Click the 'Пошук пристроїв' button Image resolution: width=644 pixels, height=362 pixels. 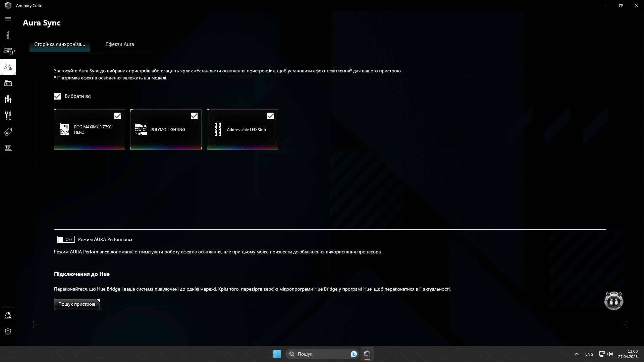coord(77,304)
